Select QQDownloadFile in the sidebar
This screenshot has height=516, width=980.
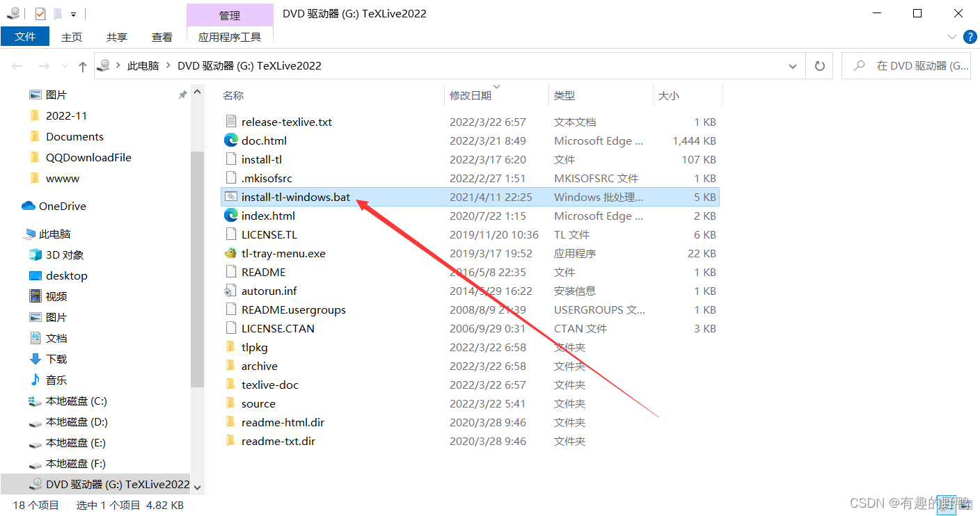tap(88, 157)
